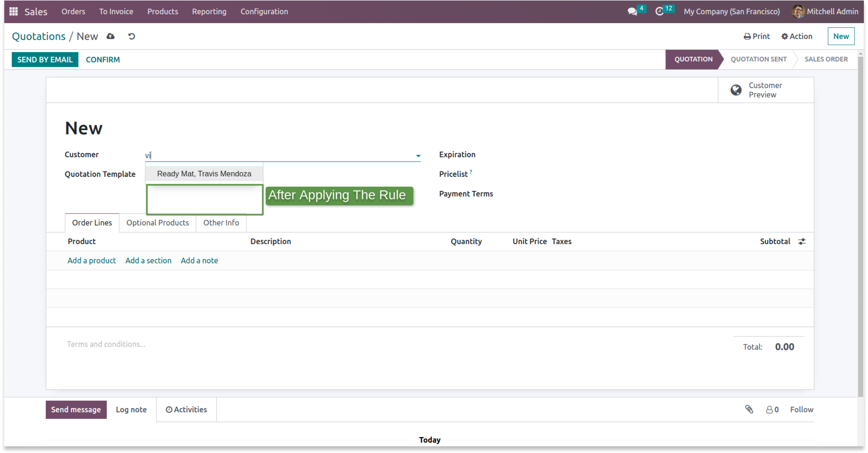Viewport: 868px width, 453px height.
Task: Click the paperclip attachment icon
Action: tap(749, 409)
